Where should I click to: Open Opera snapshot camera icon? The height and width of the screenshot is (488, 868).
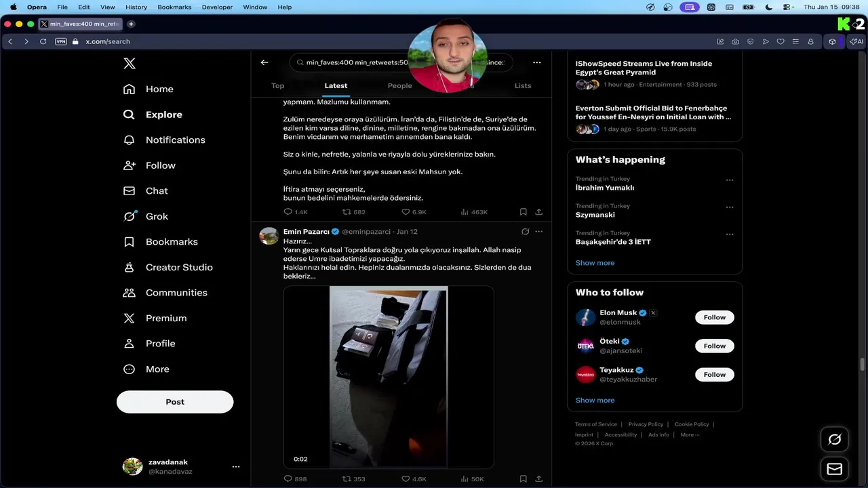(735, 41)
